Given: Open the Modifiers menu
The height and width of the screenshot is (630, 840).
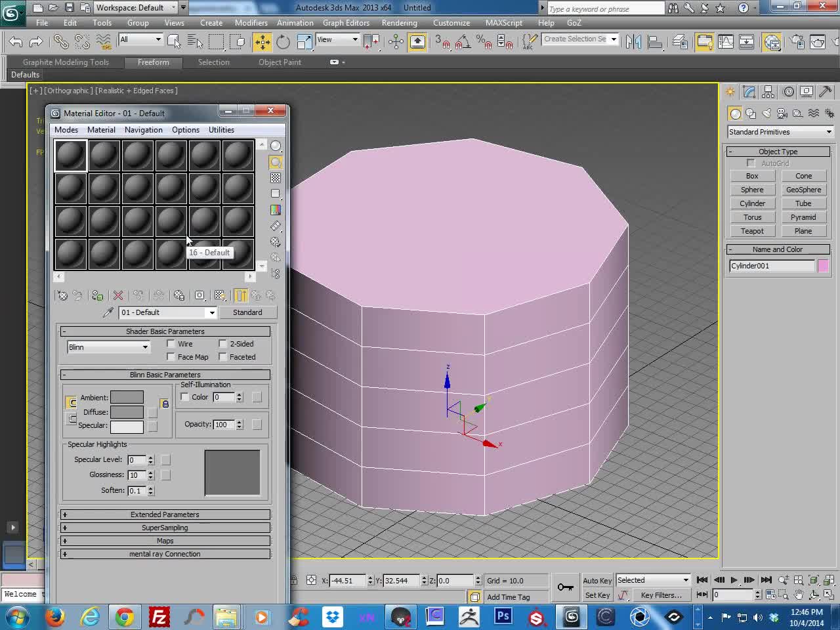Looking at the screenshot, I should [x=251, y=23].
